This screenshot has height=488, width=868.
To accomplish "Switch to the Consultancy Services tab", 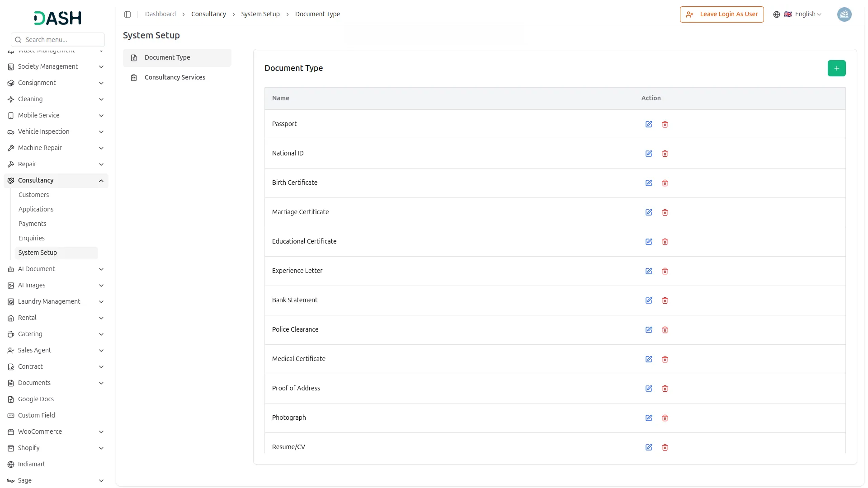I will tap(175, 78).
